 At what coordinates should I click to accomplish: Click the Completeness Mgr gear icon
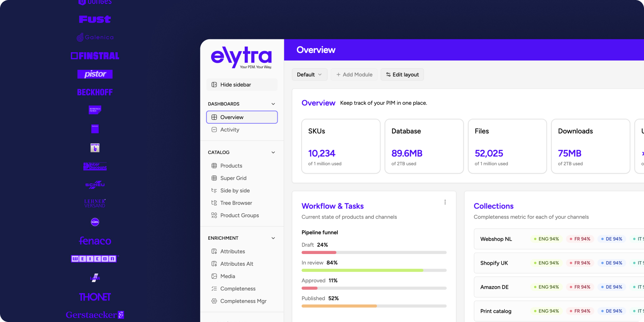click(x=214, y=301)
